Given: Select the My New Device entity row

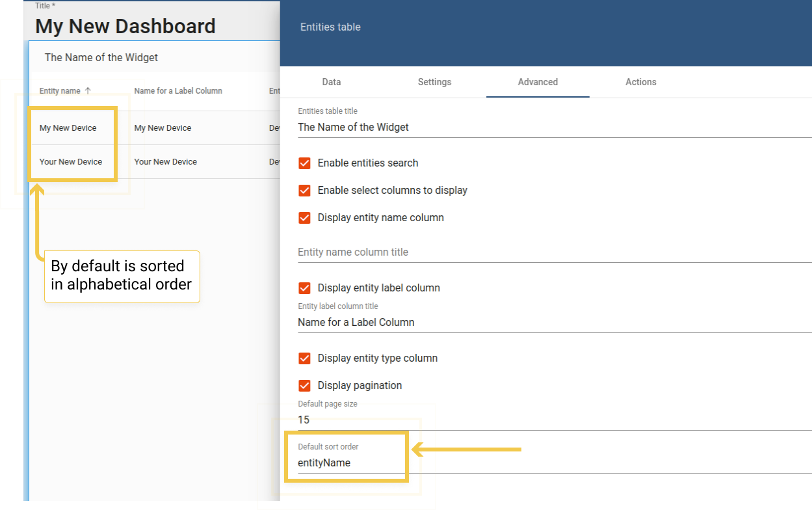Looking at the screenshot, I should coord(155,128).
